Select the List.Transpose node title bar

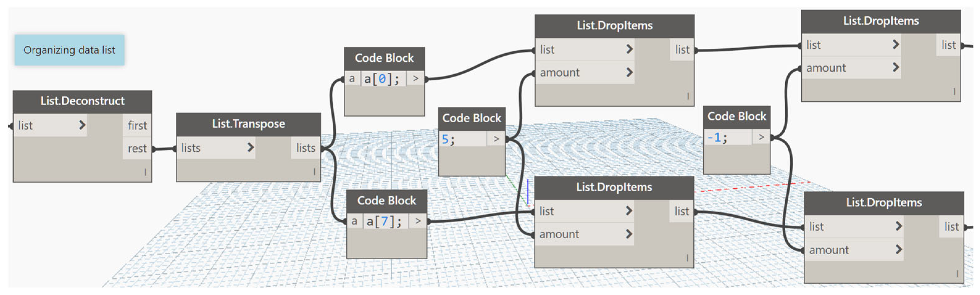tap(248, 124)
